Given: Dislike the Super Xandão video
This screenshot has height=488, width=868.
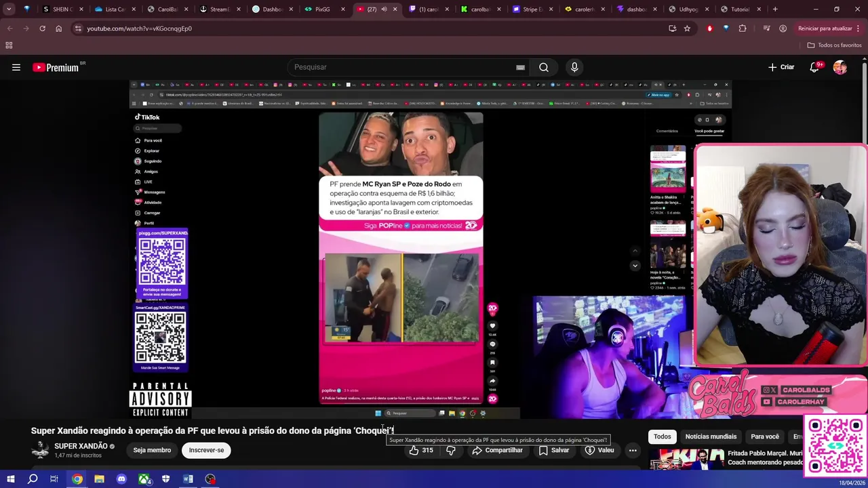Looking at the screenshot, I should tap(450, 450).
